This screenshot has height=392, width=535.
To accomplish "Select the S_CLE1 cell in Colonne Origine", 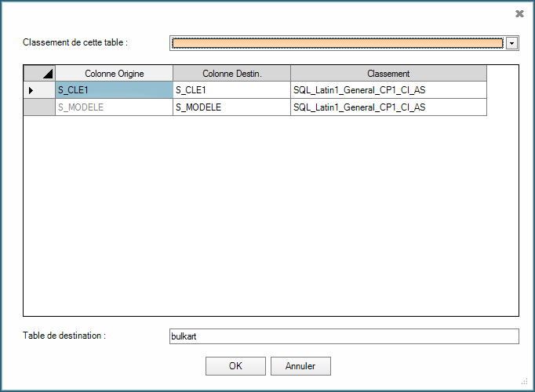I will click(114, 90).
